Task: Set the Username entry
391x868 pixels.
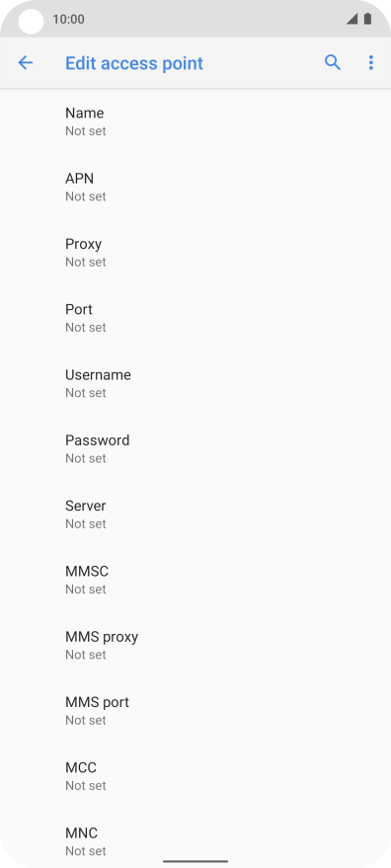Action: (195, 383)
